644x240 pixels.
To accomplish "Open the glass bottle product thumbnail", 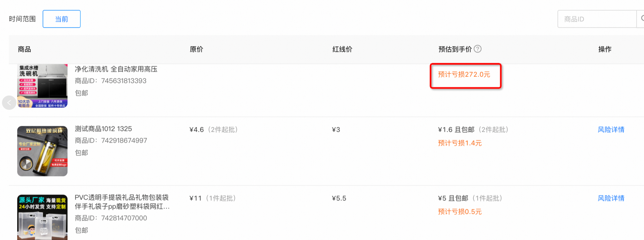I will pos(42,151).
